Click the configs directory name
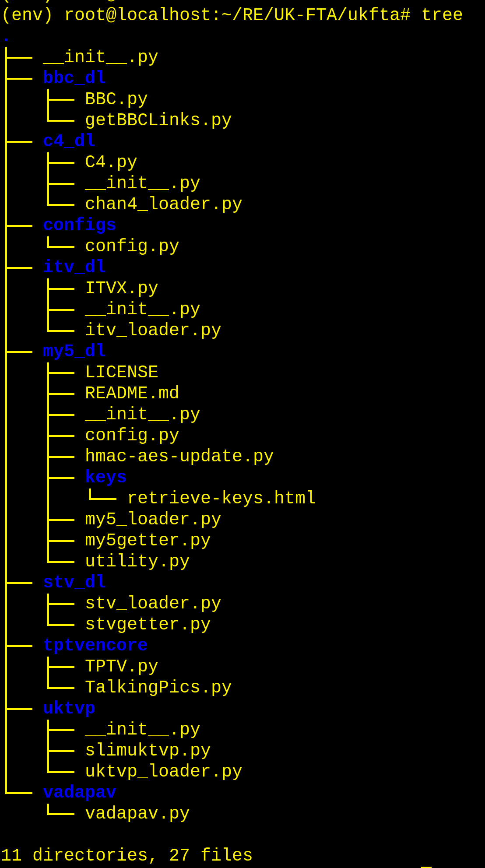This screenshot has height=868, width=485. 80,225
